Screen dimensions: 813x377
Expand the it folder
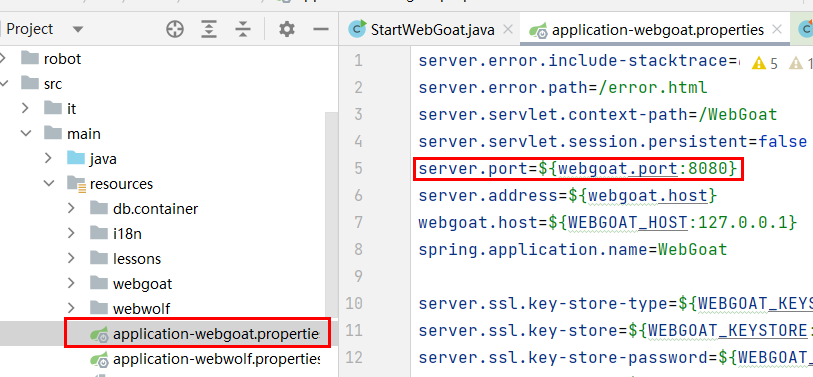pos(25,108)
